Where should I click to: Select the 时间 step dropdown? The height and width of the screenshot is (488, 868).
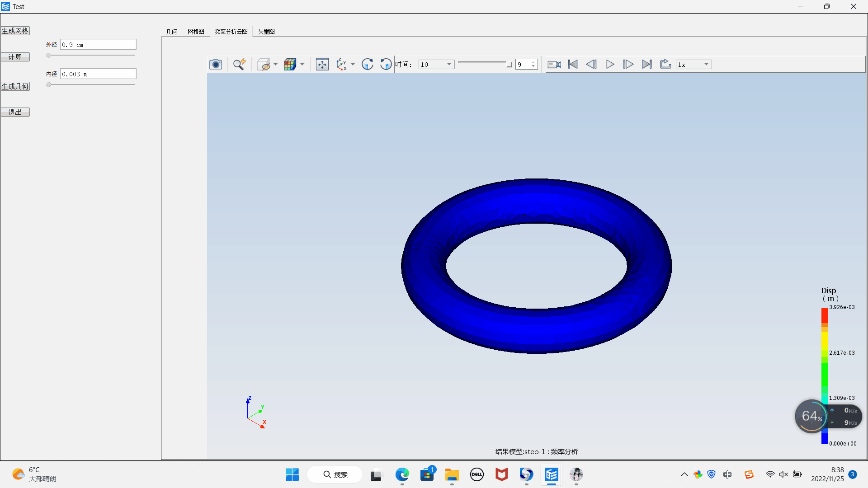coord(435,64)
